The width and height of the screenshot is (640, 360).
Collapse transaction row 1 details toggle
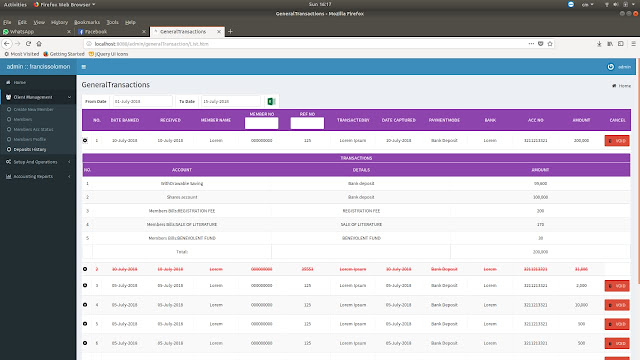[x=85, y=140]
